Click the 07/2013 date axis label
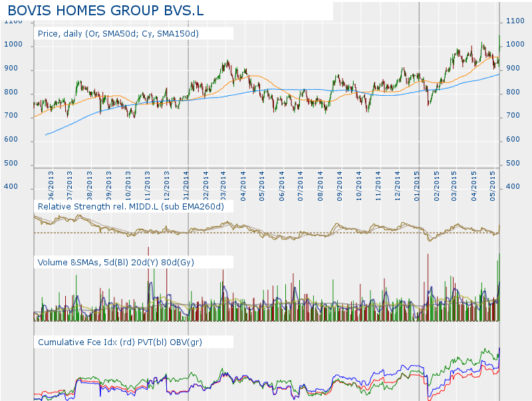 [x=70, y=186]
